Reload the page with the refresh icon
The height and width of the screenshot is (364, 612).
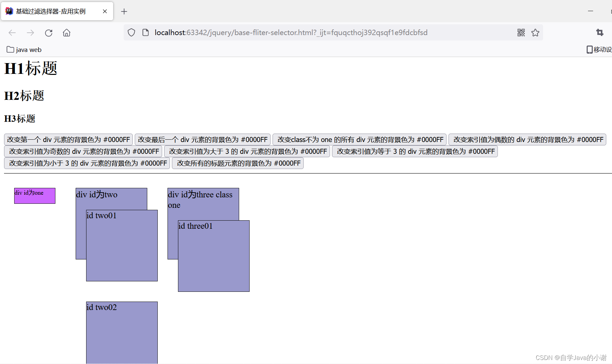(x=49, y=33)
